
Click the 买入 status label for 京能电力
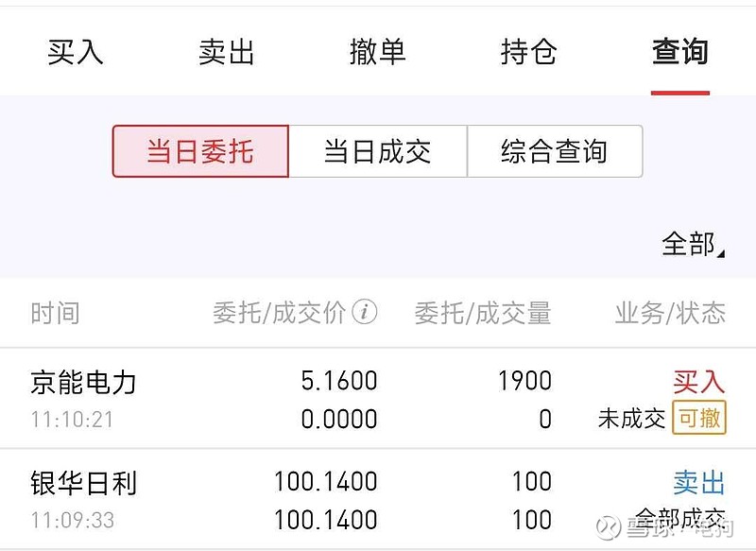click(x=698, y=382)
